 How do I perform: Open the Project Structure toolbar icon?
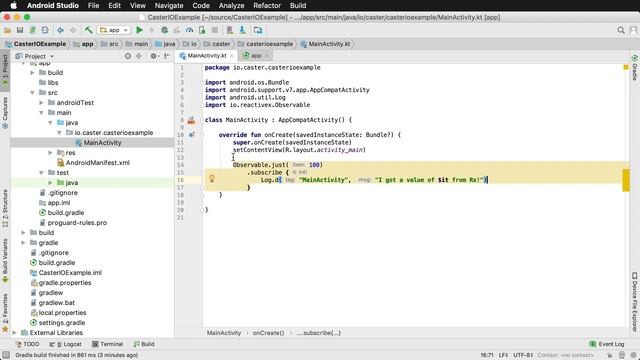click(x=258, y=30)
